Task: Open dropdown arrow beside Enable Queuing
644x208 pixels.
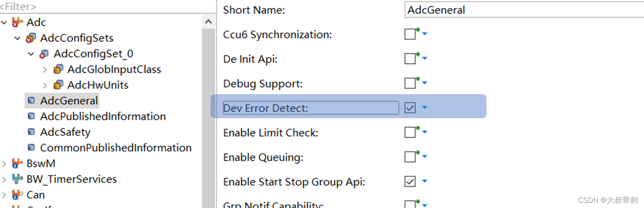Action: (x=425, y=157)
